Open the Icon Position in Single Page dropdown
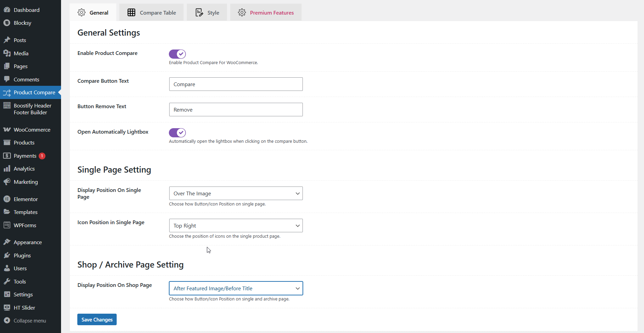The image size is (644, 333). (236, 226)
